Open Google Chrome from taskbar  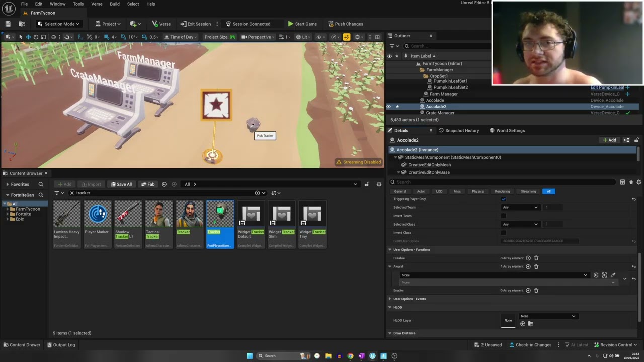click(x=350, y=356)
